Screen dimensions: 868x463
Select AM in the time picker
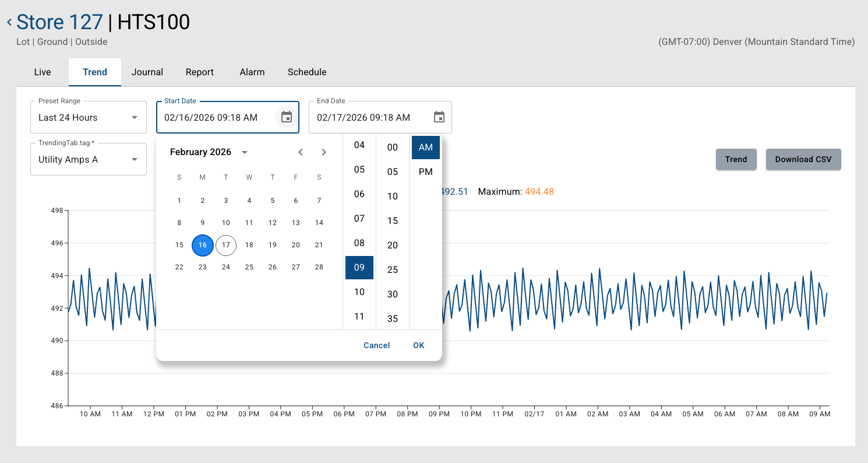(426, 148)
